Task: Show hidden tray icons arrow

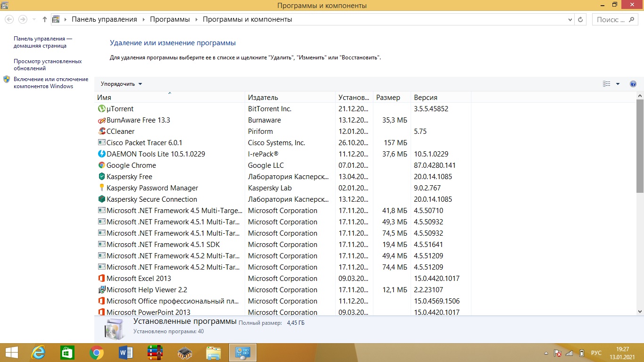Action: coord(545,353)
